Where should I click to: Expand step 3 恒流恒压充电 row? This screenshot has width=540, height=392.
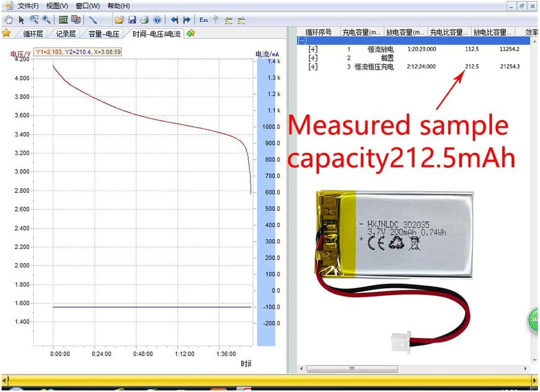click(313, 67)
